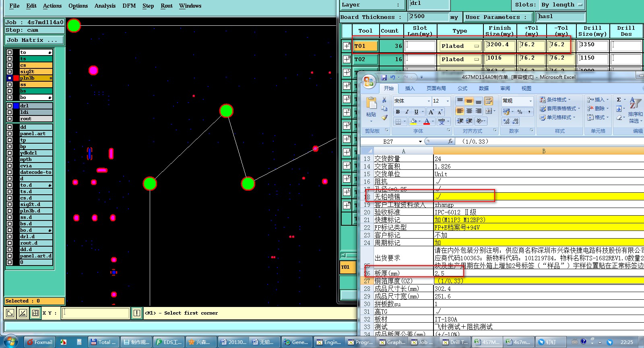Click the Windows Start button
The image size is (644, 348).
coord(11,342)
